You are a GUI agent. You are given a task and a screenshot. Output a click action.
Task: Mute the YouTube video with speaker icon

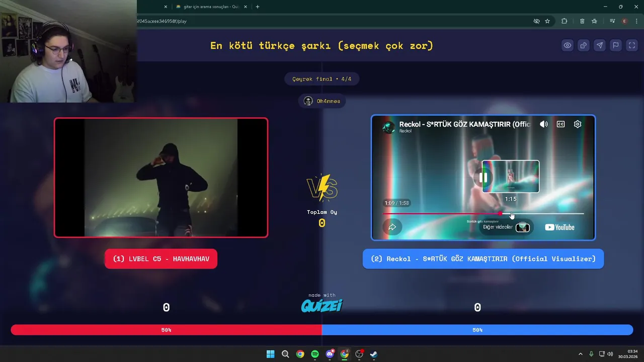(x=544, y=124)
